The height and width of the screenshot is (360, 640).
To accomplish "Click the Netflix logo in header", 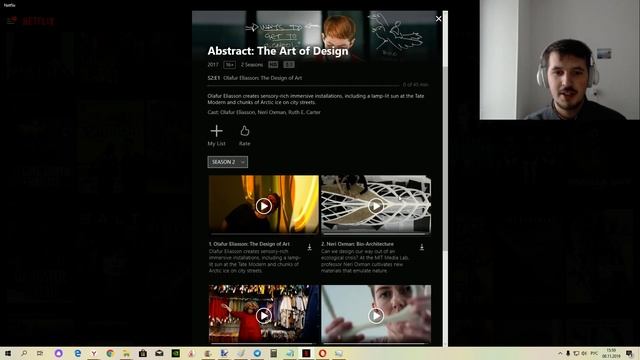I will pyautogui.click(x=38, y=21).
